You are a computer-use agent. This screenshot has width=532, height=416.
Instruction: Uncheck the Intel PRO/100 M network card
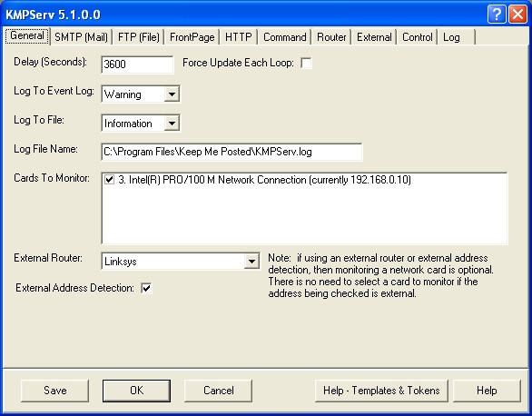pos(109,179)
